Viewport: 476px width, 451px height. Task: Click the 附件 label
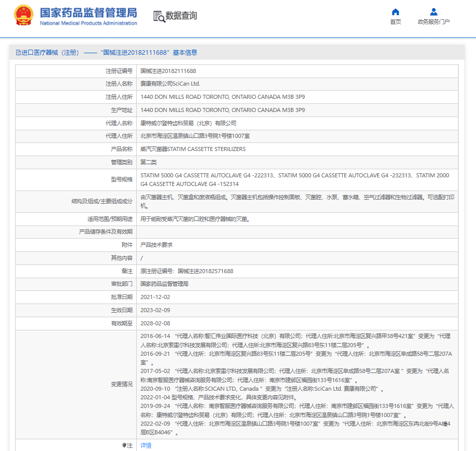coord(127,245)
